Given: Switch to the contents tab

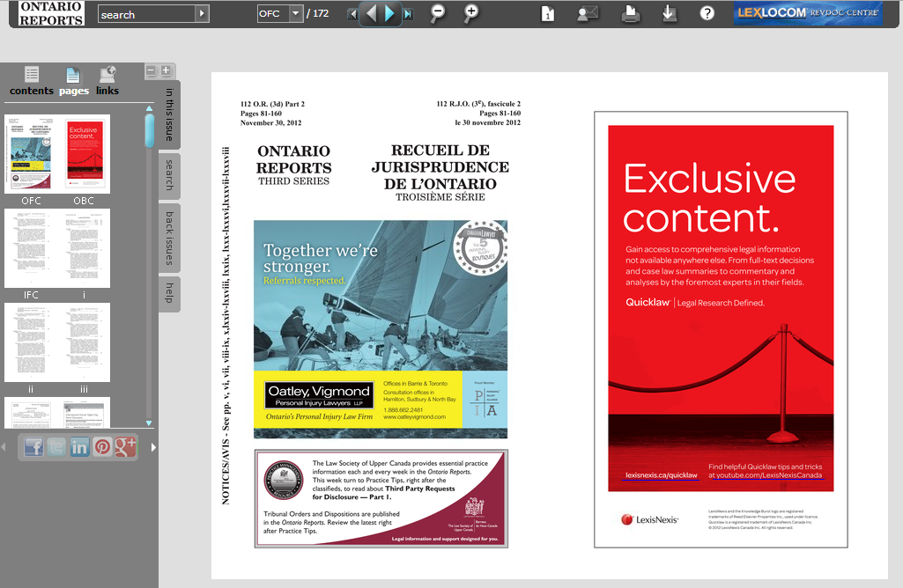Looking at the screenshot, I should click(32, 81).
